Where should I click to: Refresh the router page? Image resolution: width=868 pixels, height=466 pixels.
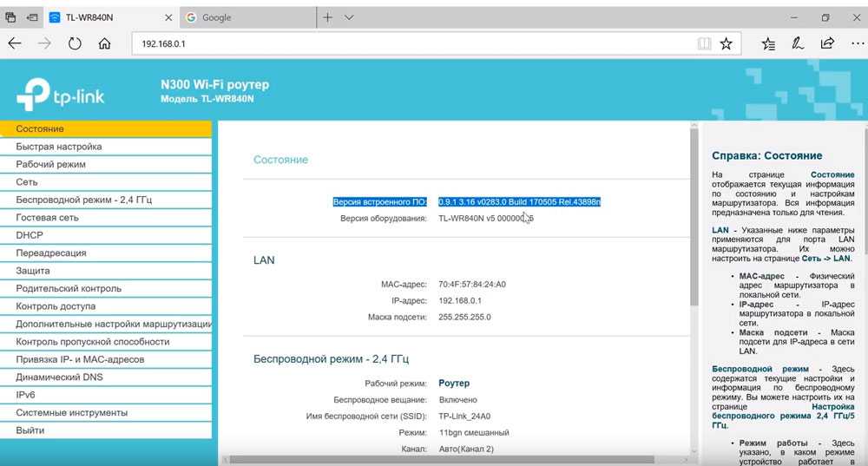click(75, 43)
